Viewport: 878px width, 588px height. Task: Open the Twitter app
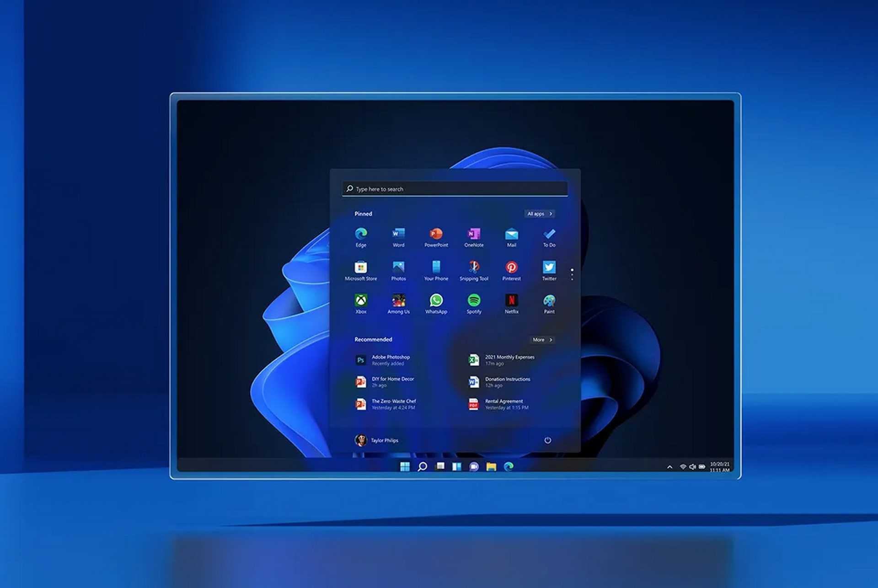click(x=549, y=271)
